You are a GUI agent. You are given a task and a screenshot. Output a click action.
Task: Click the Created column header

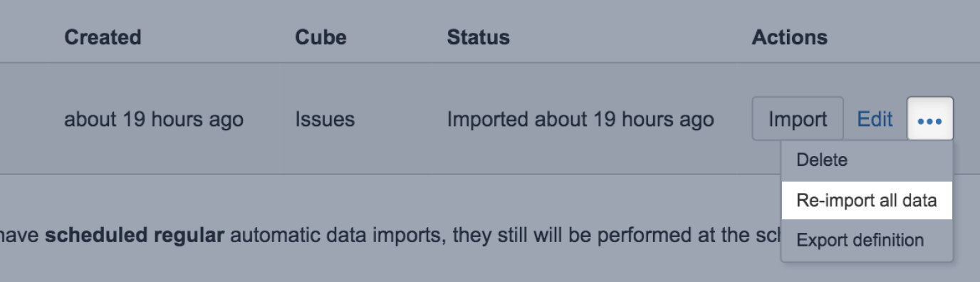click(103, 37)
